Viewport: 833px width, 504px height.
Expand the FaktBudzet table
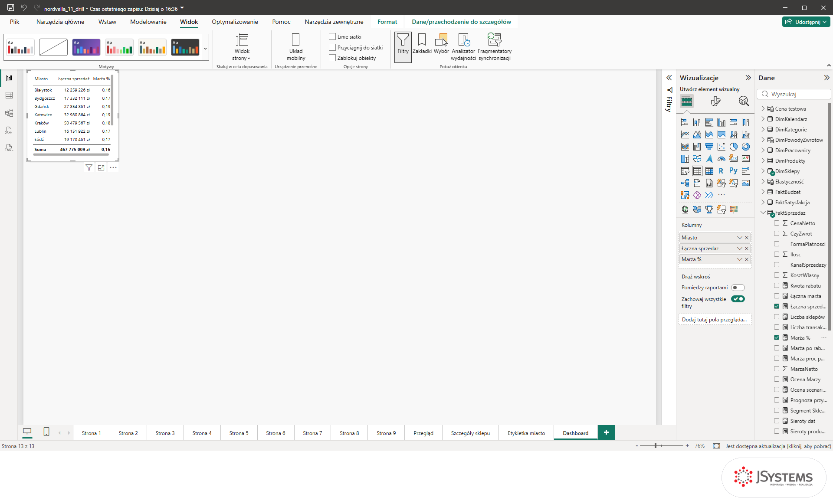coord(763,192)
